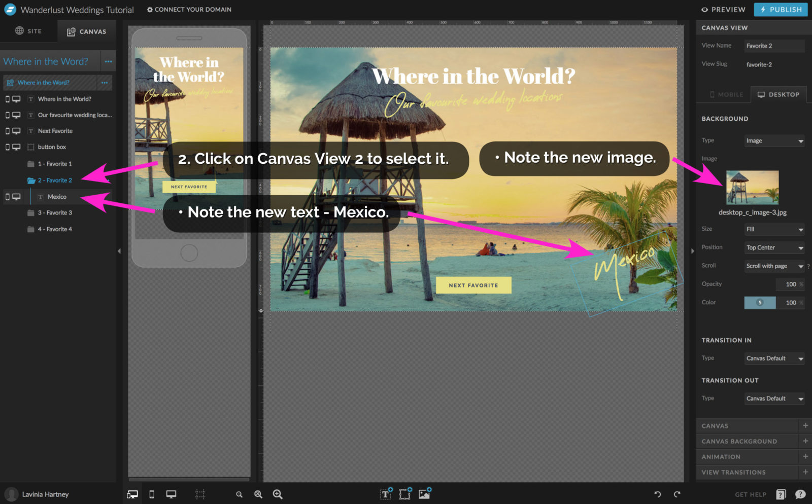
Task: Click the PUBLISH button
Action: pyautogui.click(x=781, y=9)
